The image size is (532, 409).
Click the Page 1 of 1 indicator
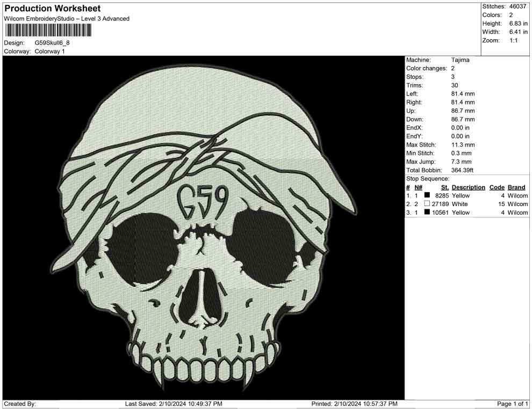coord(512,404)
